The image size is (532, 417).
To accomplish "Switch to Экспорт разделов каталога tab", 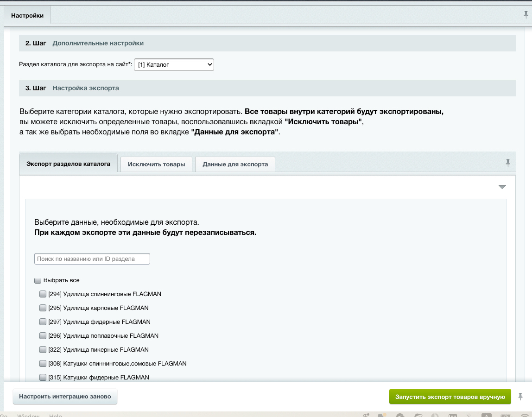I will coord(68,164).
